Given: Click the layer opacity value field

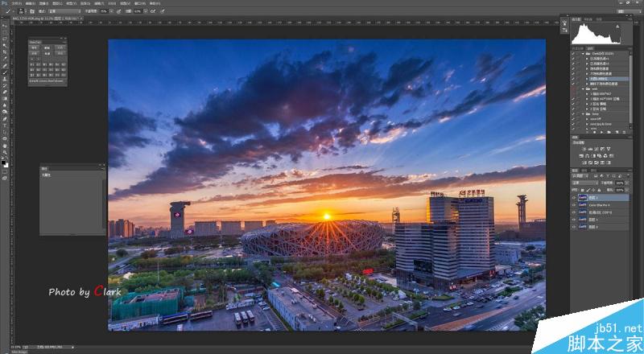Looking at the screenshot, I should [619, 183].
